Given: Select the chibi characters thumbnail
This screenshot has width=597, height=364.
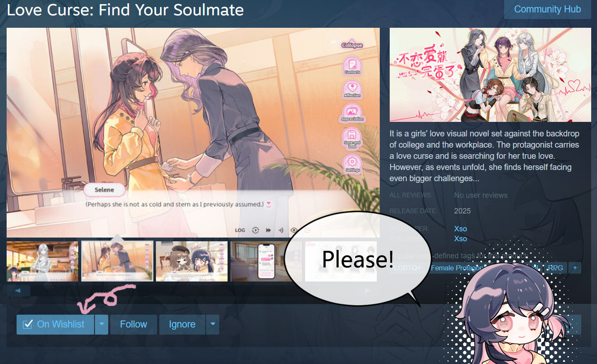Looking at the screenshot, I should [x=192, y=261].
